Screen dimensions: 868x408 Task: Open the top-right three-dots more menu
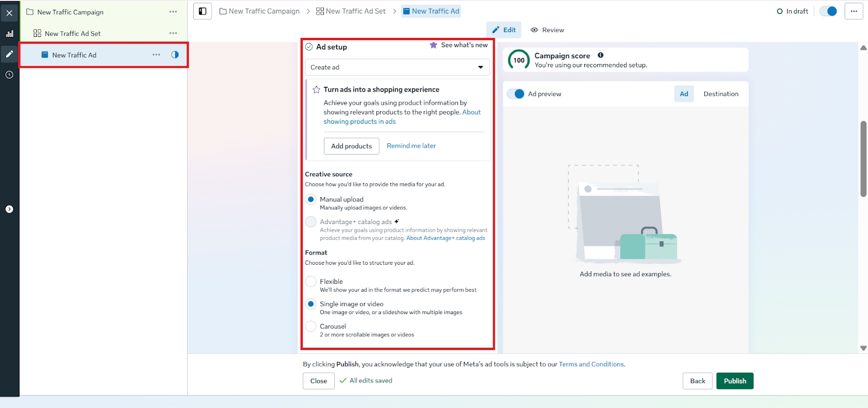click(x=853, y=11)
